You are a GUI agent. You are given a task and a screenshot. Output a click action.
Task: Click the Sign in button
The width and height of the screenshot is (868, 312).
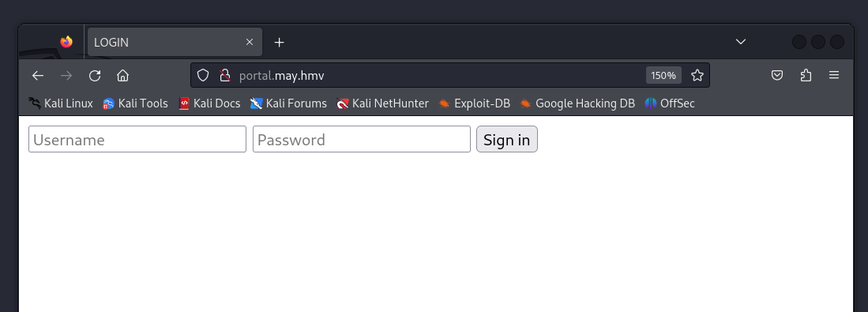tap(506, 139)
